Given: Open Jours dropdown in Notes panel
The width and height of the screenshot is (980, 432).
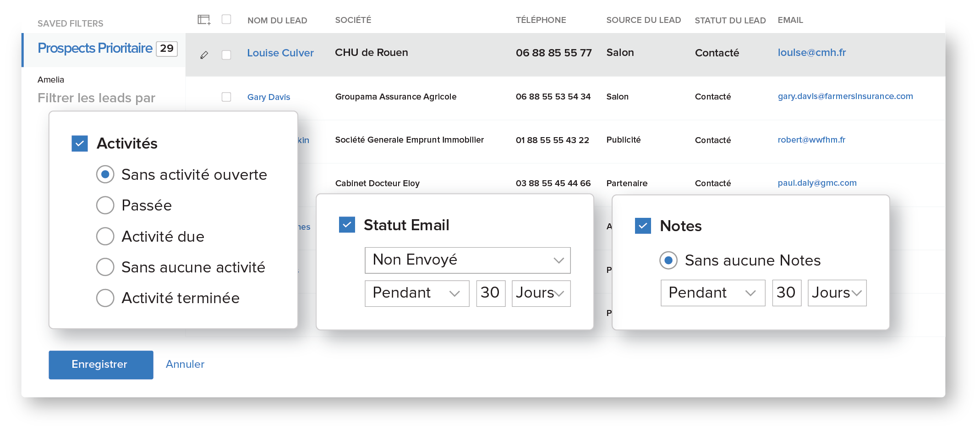Looking at the screenshot, I should [x=837, y=293].
